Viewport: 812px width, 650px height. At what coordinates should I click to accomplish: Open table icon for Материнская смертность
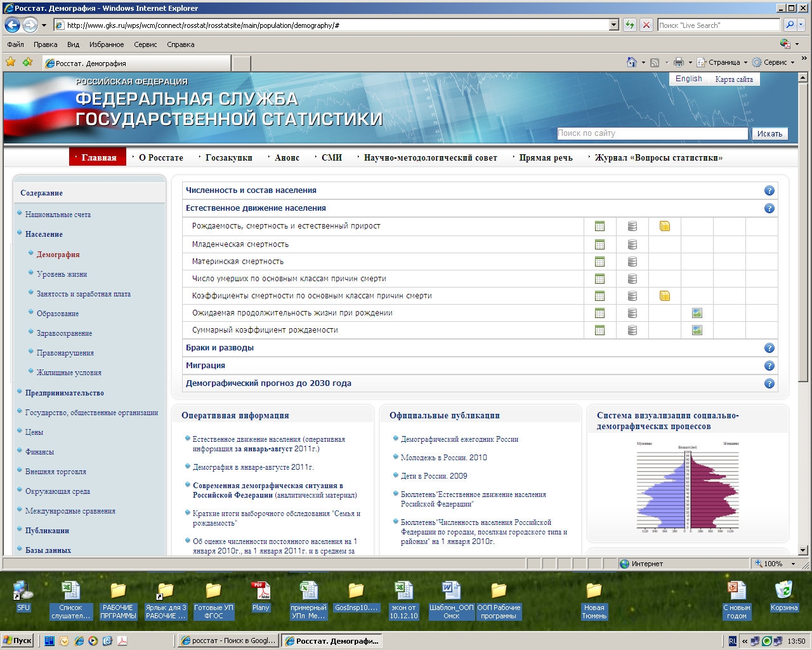point(599,262)
